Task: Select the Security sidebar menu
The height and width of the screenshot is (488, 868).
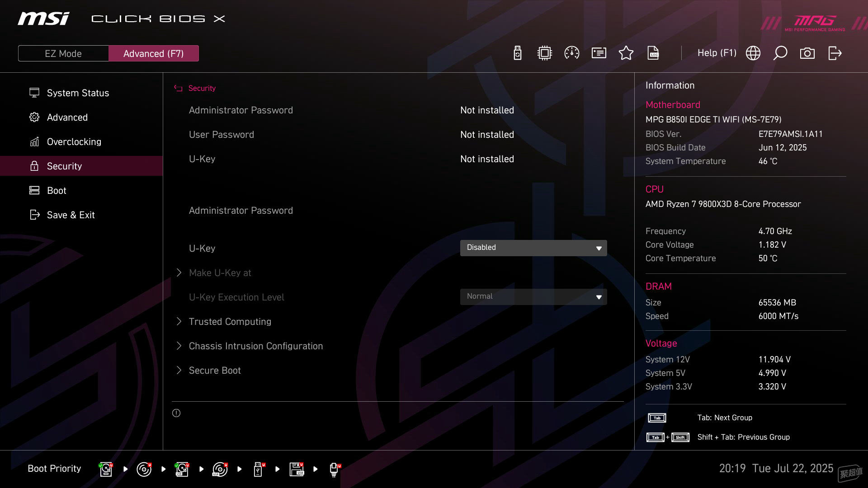Action: [81, 166]
